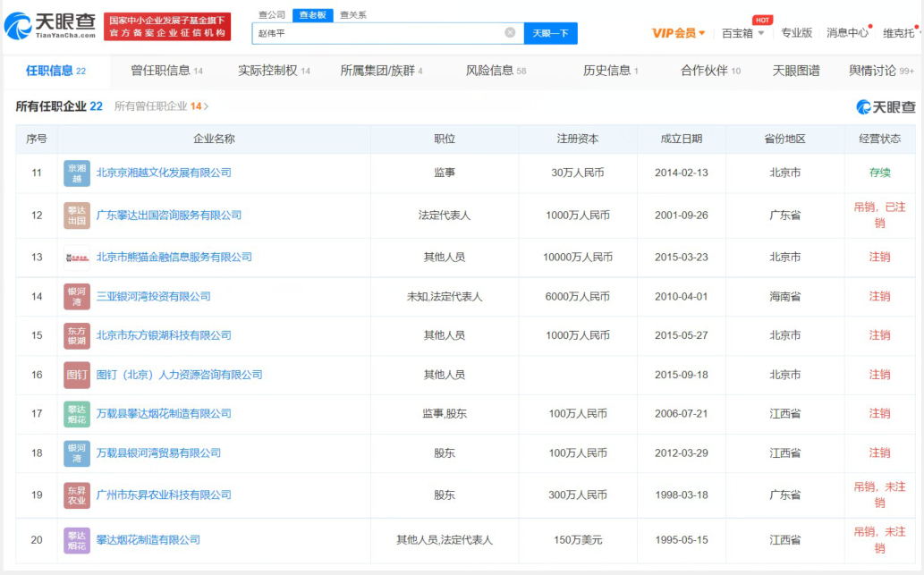This screenshot has height=575, width=924.
Task: Click the 攀达烟花 logo in row 20
Action: 77,540
